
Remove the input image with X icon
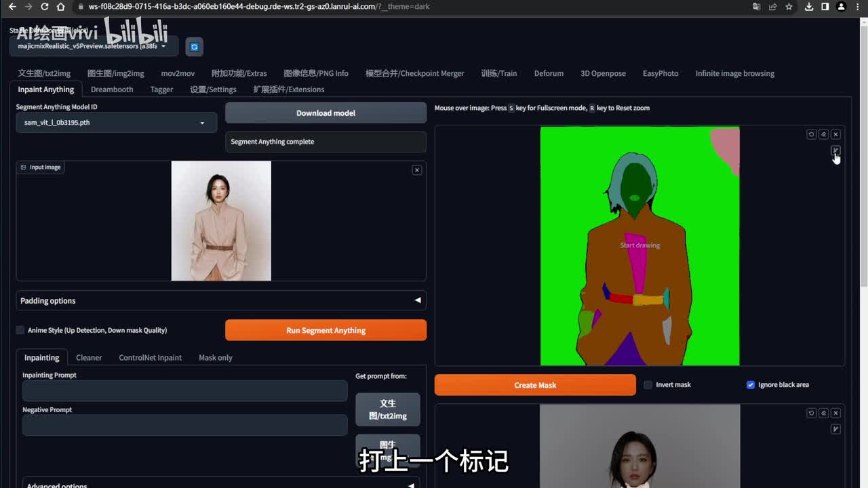pyautogui.click(x=417, y=170)
